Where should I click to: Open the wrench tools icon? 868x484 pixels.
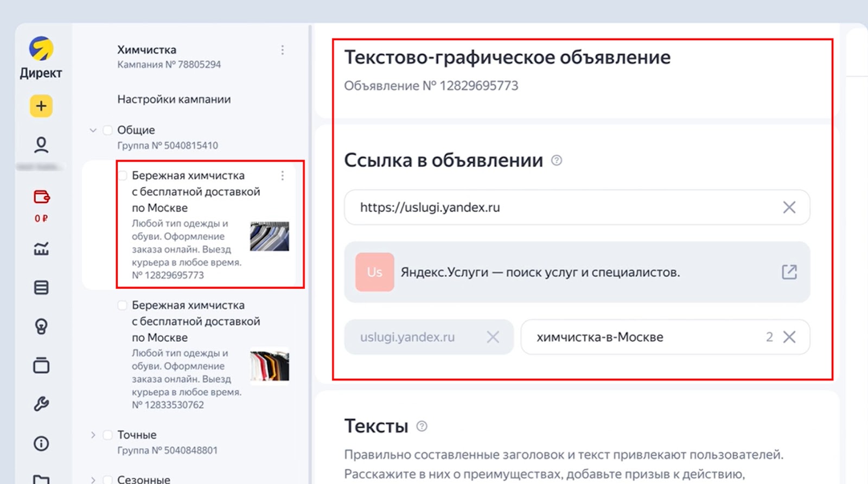(41, 404)
